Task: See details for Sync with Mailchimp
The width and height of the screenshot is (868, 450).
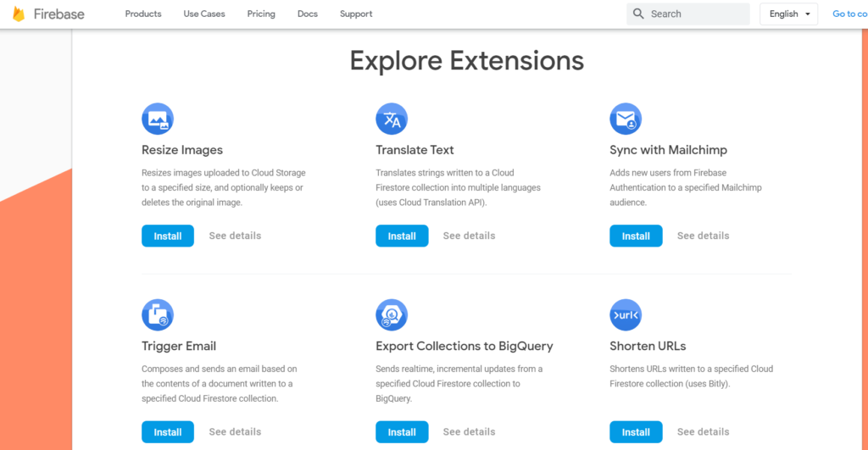Action: [x=703, y=236]
